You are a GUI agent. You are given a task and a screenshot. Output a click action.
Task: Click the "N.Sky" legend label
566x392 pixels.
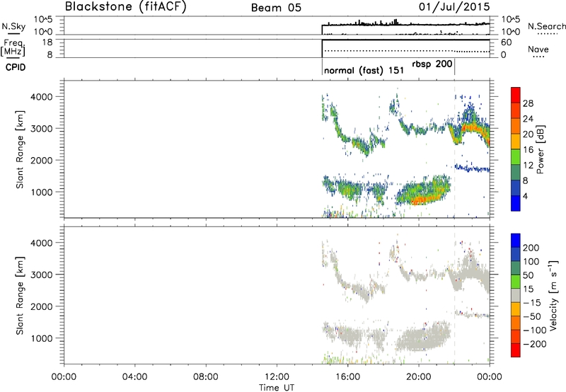(x=13, y=26)
